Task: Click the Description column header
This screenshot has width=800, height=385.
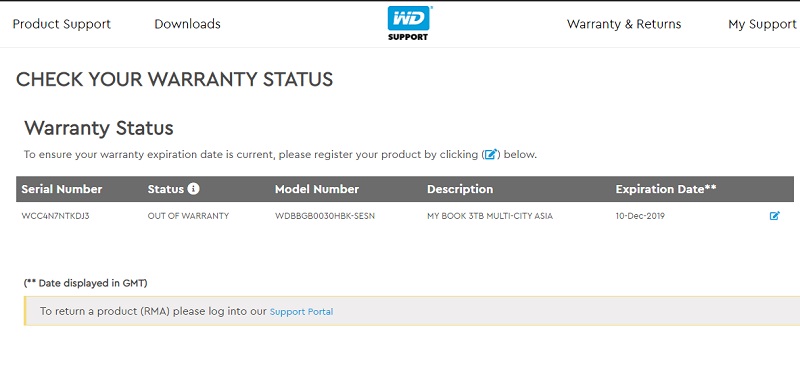Action: click(x=460, y=189)
